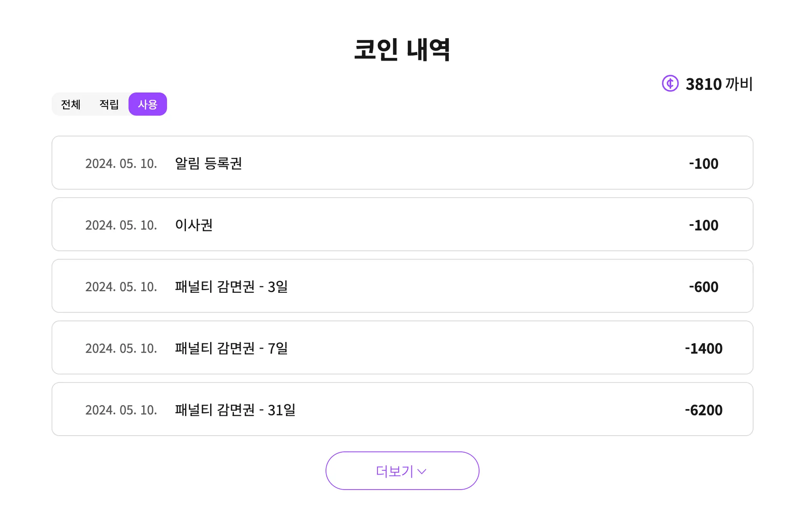This screenshot has height=517, width=812.
Task: Select the 패널티 감면권 - 31일 entry
Action: [235, 410]
